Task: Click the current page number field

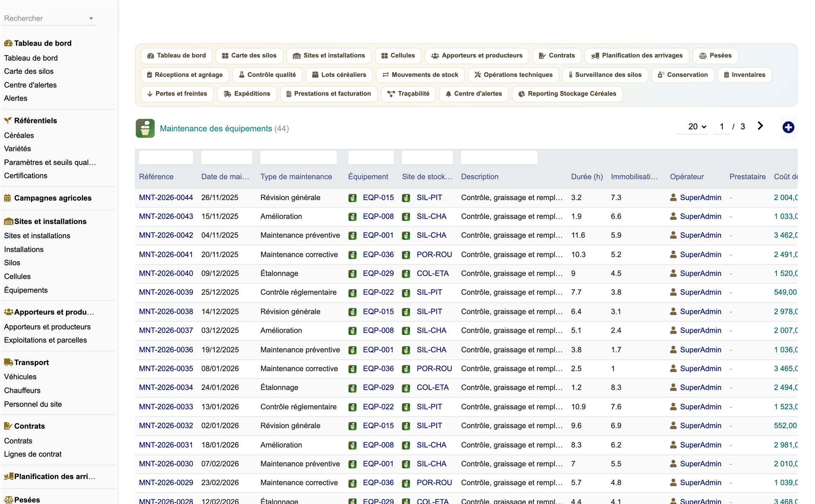Action: 721,126
